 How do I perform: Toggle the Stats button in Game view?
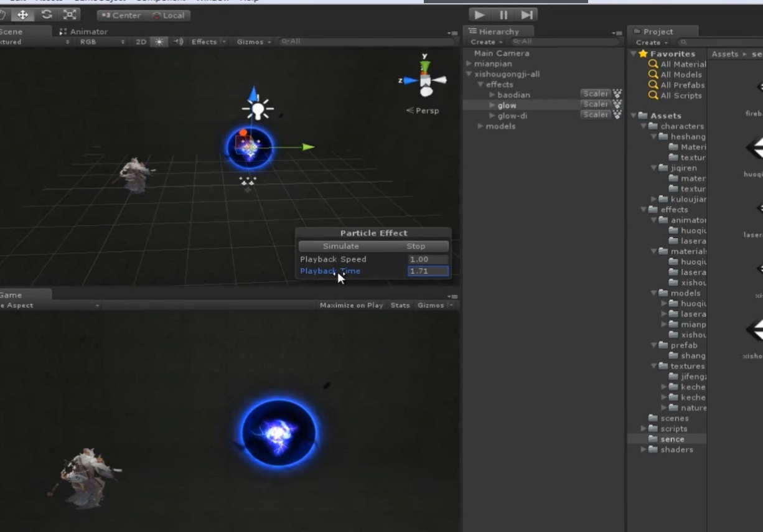click(400, 306)
